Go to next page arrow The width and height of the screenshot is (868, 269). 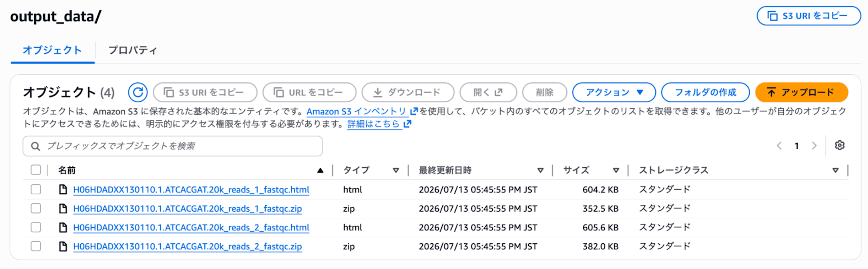point(814,146)
